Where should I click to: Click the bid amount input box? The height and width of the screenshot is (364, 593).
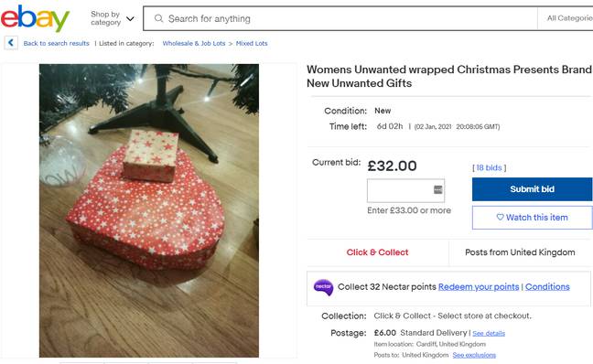[405, 191]
